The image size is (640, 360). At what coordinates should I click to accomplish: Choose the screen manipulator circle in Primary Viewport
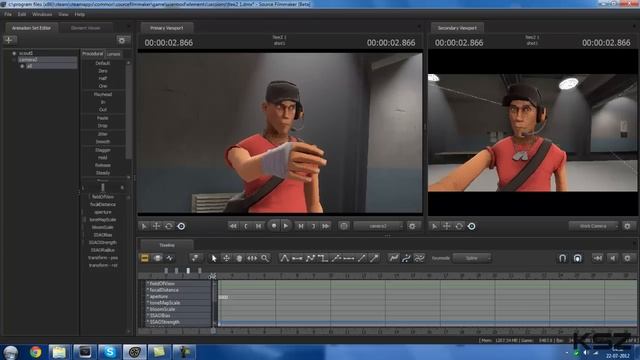pos(181,226)
